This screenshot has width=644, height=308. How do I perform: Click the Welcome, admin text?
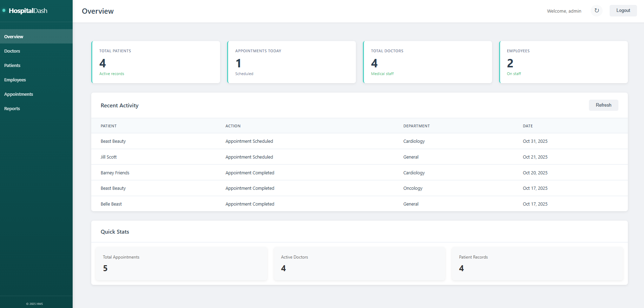tap(564, 11)
